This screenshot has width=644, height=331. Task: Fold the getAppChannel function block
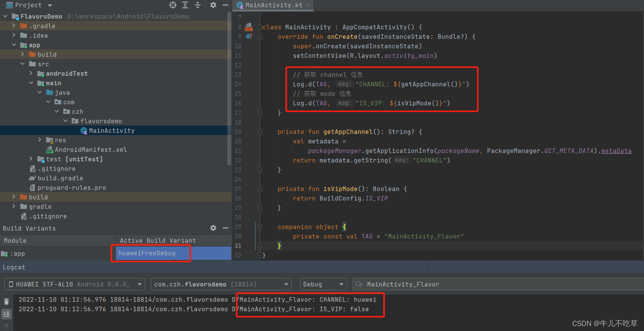[x=259, y=132]
